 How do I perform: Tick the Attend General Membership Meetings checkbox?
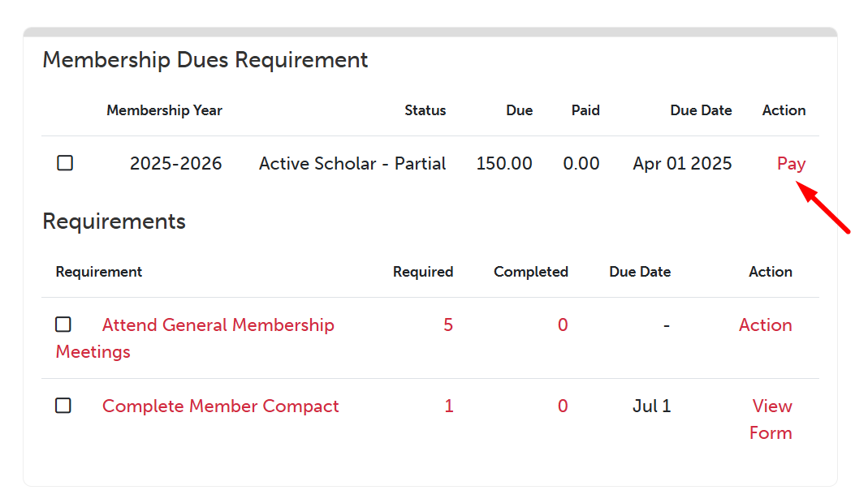pyautogui.click(x=63, y=325)
